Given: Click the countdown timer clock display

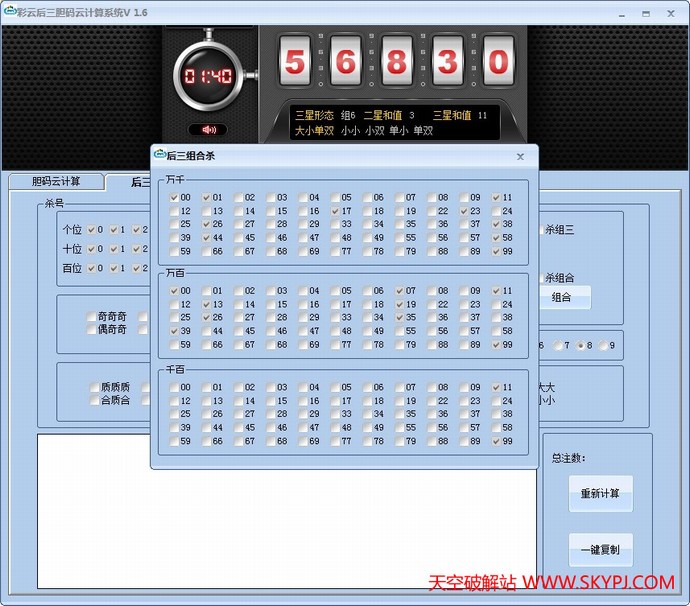Looking at the screenshot, I should [208, 77].
